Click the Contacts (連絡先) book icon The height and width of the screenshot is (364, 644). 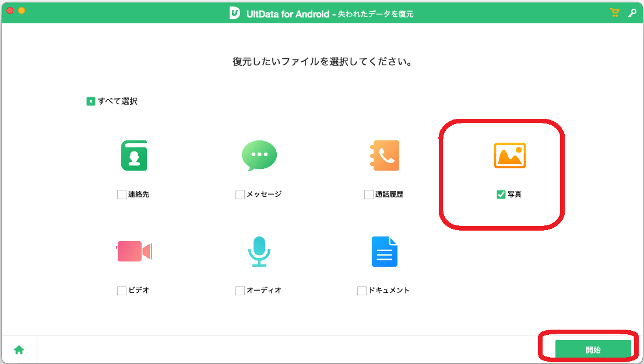pos(134,156)
